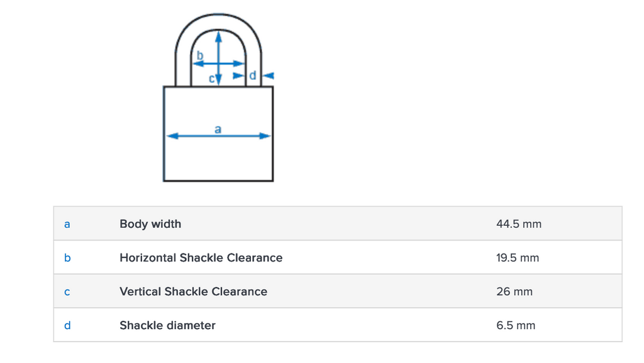
Task: Click the 'Vertical Shackle Clearance' label
Action: [x=193, y=292]
